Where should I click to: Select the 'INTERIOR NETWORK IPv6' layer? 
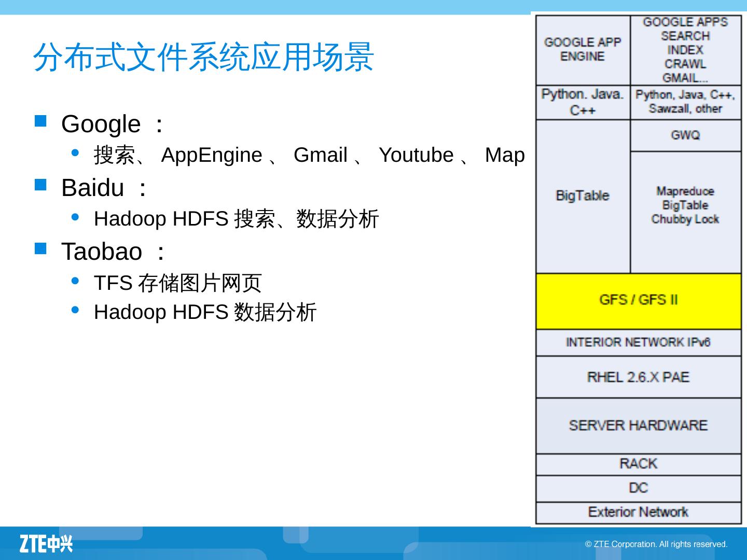pos(639,343)
